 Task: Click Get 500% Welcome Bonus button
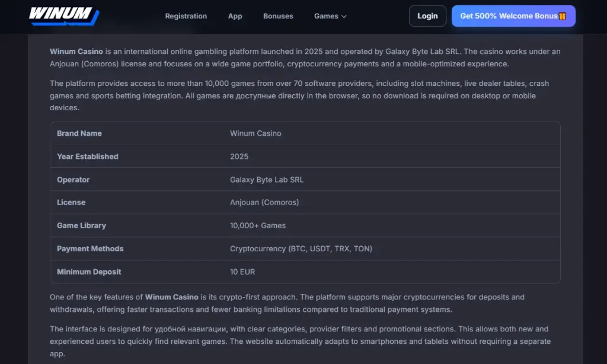click(513, 16)
